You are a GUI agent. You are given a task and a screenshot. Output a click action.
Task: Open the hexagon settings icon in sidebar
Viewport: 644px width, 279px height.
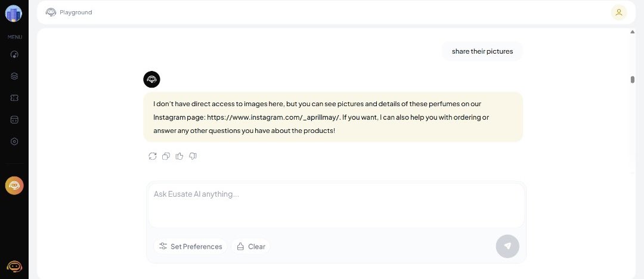[14, 141]
